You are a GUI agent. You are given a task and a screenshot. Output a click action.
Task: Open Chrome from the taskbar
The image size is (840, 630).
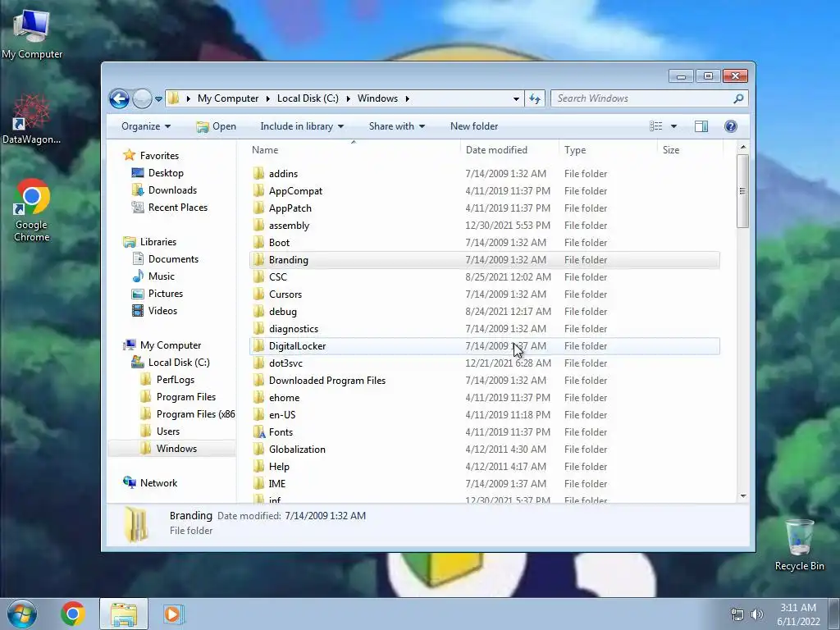(73, 614)
